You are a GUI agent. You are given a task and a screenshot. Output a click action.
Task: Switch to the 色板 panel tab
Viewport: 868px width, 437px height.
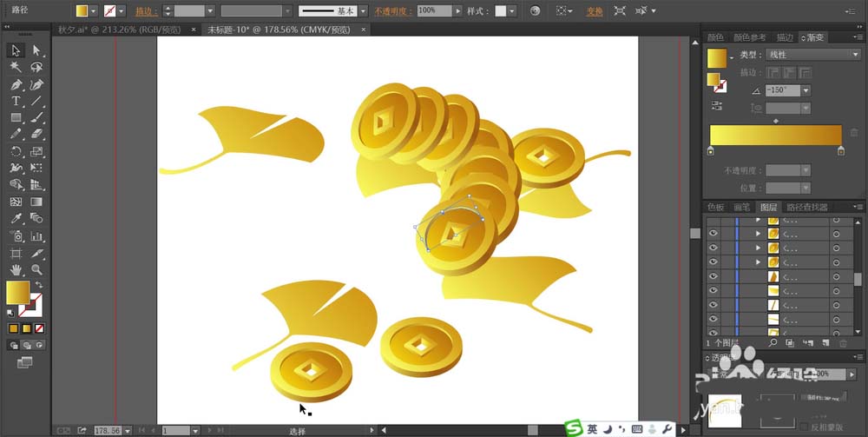click(716, 207)
